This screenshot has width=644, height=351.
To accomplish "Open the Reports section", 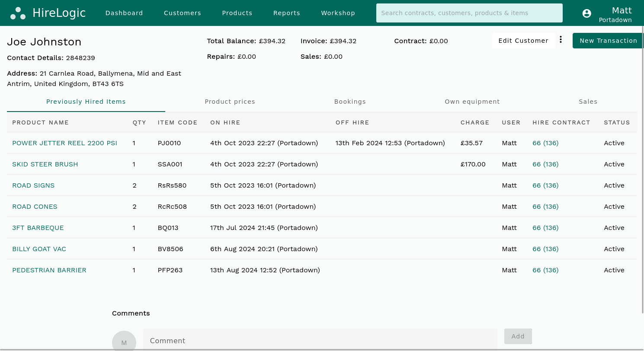I will [x=286, y=13].
